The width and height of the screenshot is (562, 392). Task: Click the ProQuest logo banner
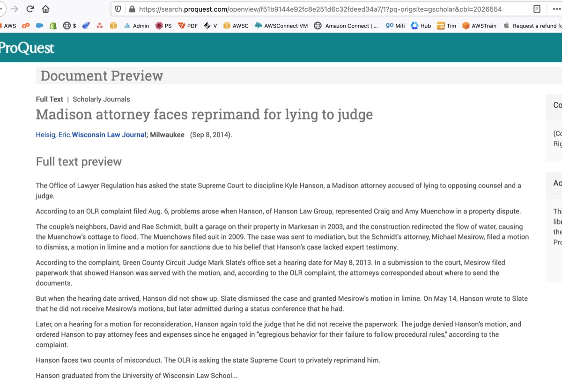(x=27, y=47)
